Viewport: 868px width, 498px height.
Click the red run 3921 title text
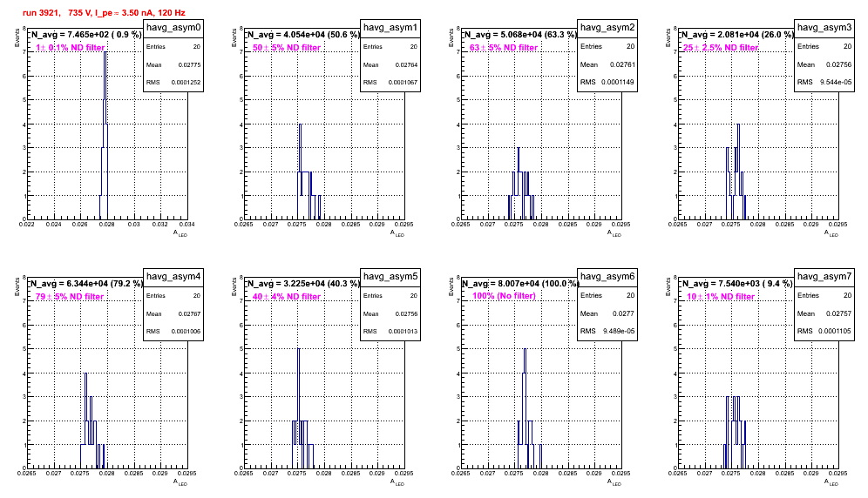[104, 12]
